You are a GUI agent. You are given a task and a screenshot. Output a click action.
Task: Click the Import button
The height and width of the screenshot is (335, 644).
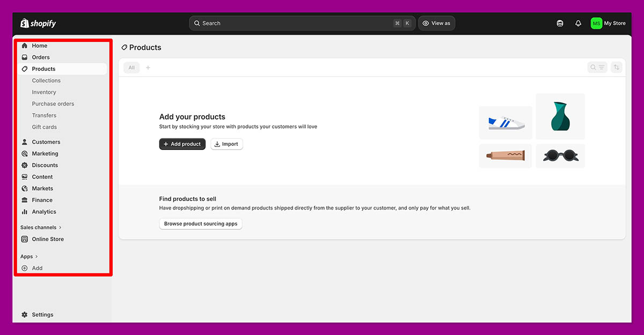pos(226,144)
